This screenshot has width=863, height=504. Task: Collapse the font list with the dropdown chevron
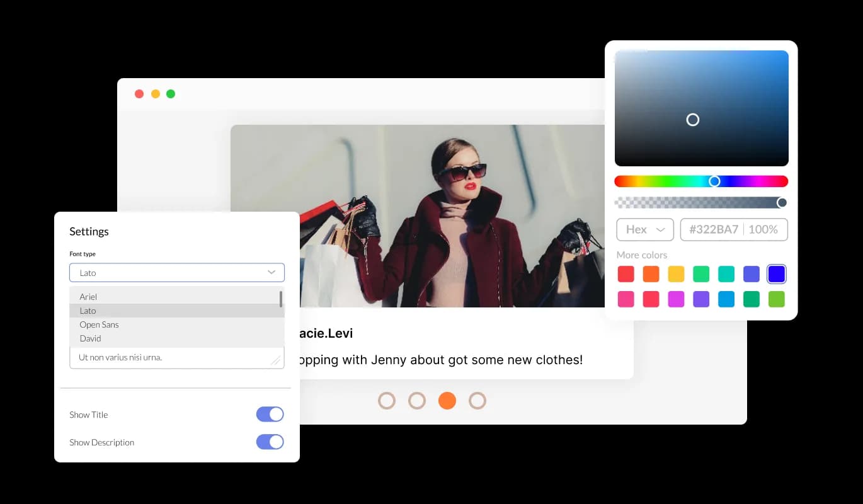(x=271, y=272)
